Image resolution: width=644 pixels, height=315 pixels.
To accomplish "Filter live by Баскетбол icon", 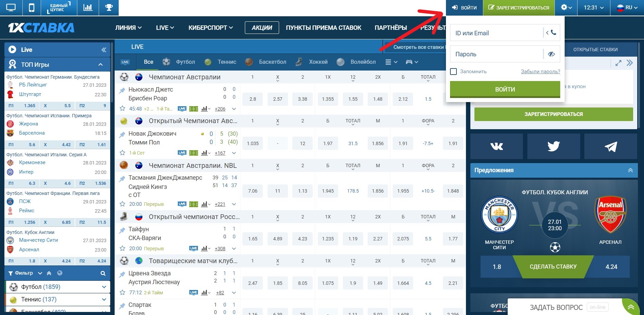I will point(249,62).
